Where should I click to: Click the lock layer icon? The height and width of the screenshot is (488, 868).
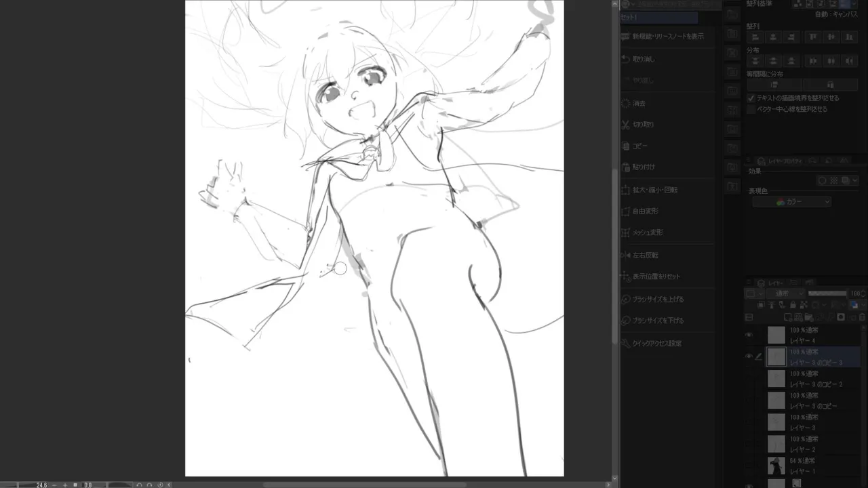[793, 305]
